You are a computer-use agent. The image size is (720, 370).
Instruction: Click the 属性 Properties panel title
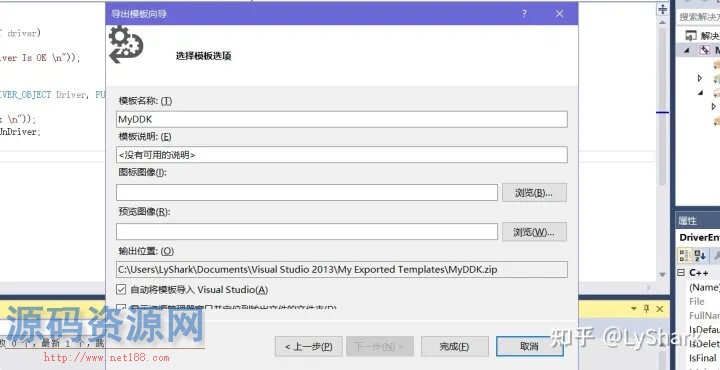(688, 221)
